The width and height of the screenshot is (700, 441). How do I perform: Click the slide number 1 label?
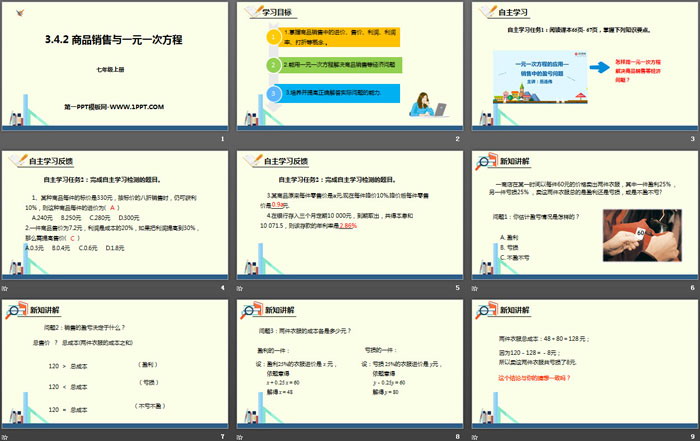click(222, 139)
